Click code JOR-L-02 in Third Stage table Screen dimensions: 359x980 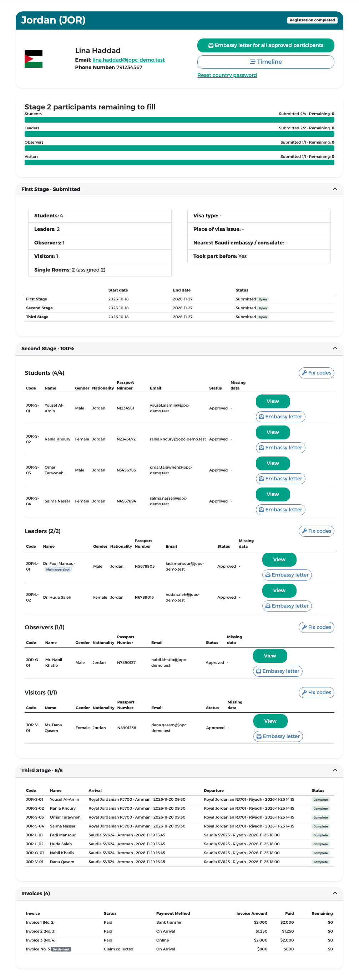35,844
